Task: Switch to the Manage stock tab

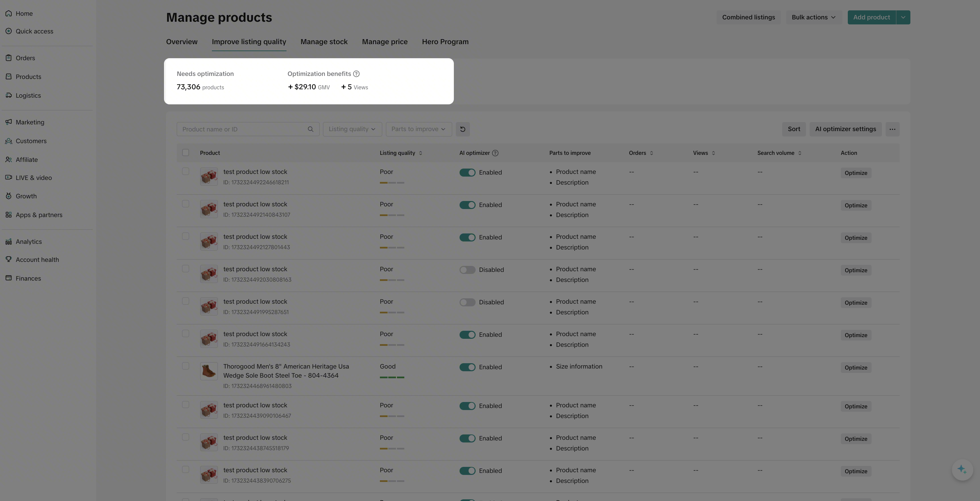Action: click(324, 42)
